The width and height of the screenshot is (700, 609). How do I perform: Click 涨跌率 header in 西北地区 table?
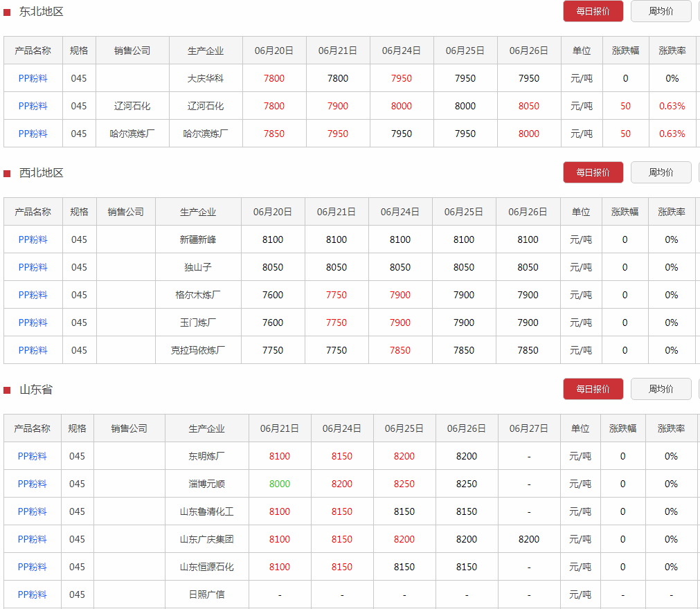tap(672, 212)
